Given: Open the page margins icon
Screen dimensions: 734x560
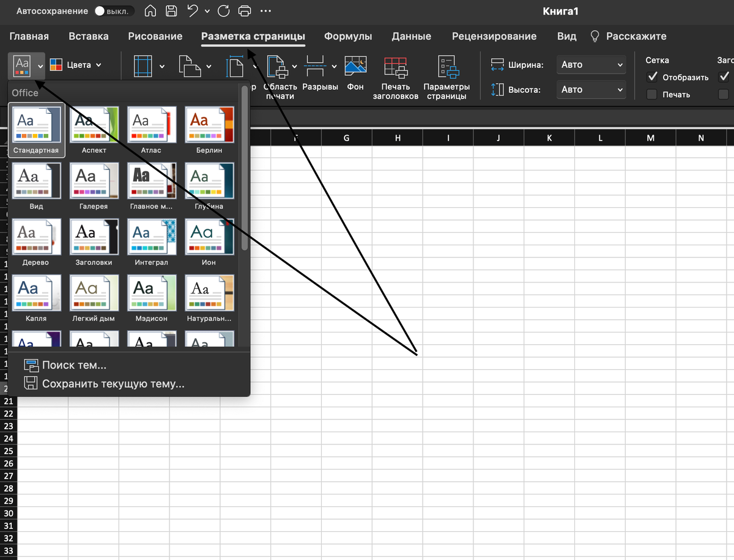Looking at the screenshot, I should [142, 66].
